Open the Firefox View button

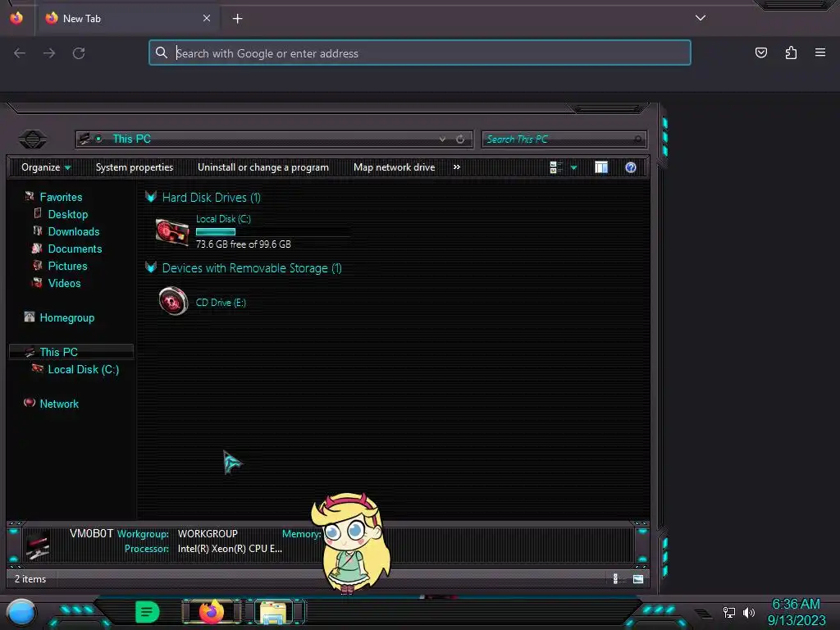click(16, 18)
